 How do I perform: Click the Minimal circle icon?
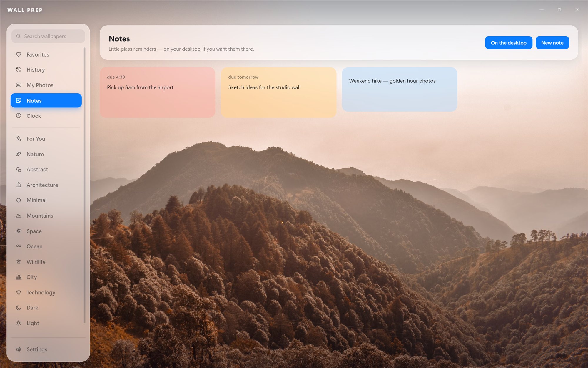pyautogui.click(x=19, y=200)
